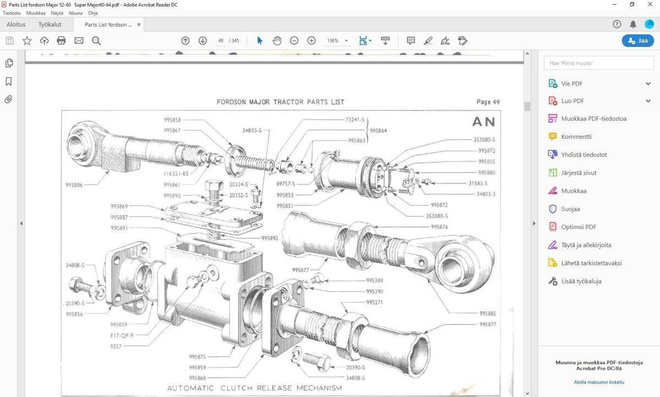The image size is (660, 397).
Task: Open the Täytä ja allekirjoita tool
Action: [x=586, y=245]
